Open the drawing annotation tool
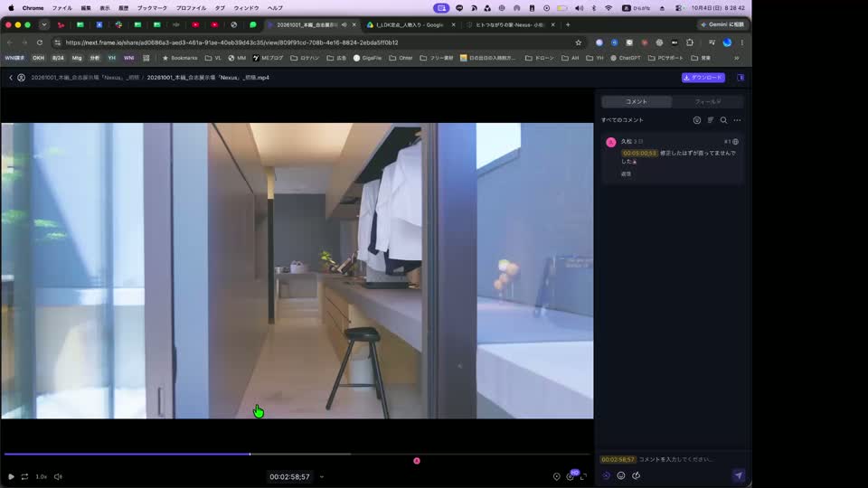The image size is (868, 488). tap(636, 476)
